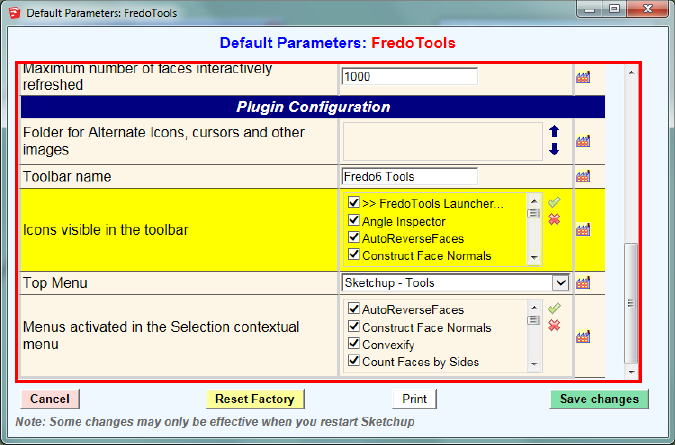
Task: Toggle AutoReverseFaces contextual menu checkbox
Action: pos(354,309)
